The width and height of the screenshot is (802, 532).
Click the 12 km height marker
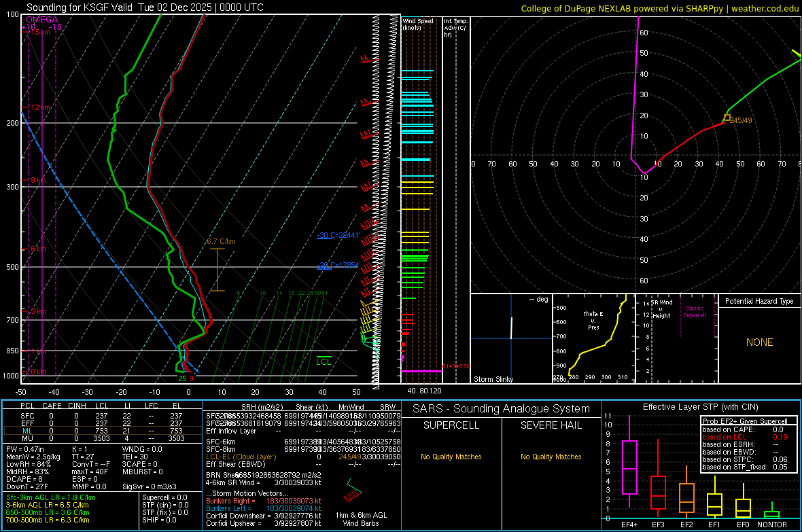pyautogui.click(x=40, y=107)
